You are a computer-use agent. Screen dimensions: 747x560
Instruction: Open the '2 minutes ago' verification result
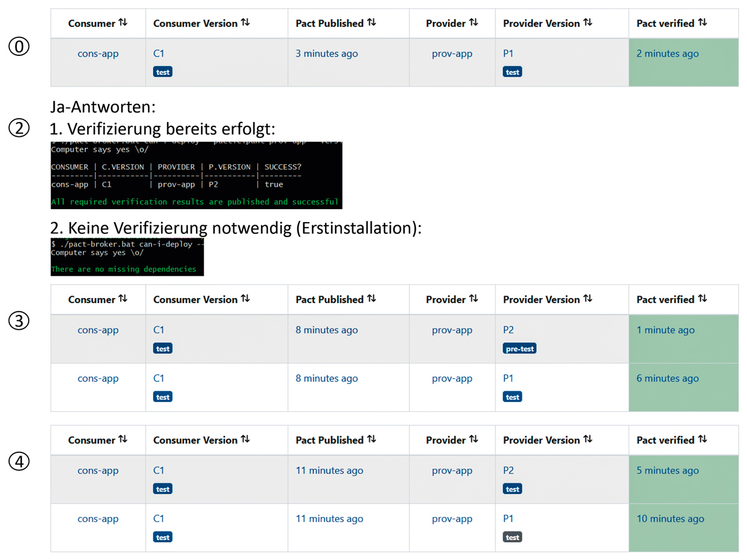(x=667, y=54)
